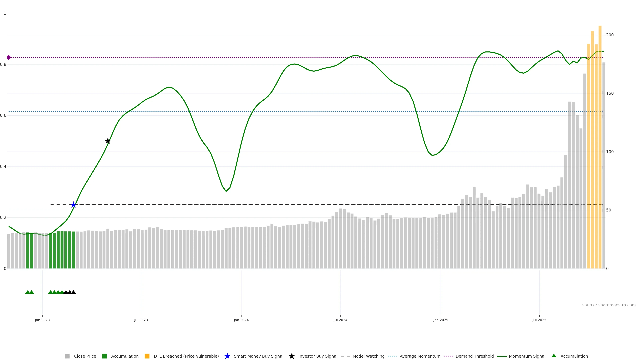Click the green Accumulation square legend swatch
Image resolution: width=644 pixels, height=362 pixels.
[104, 356]
